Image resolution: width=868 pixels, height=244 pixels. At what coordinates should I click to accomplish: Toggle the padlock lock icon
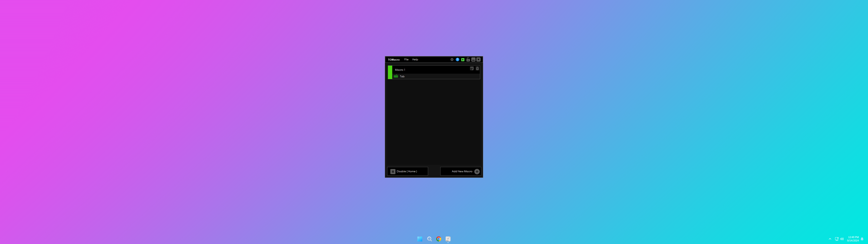coord(468,60)
